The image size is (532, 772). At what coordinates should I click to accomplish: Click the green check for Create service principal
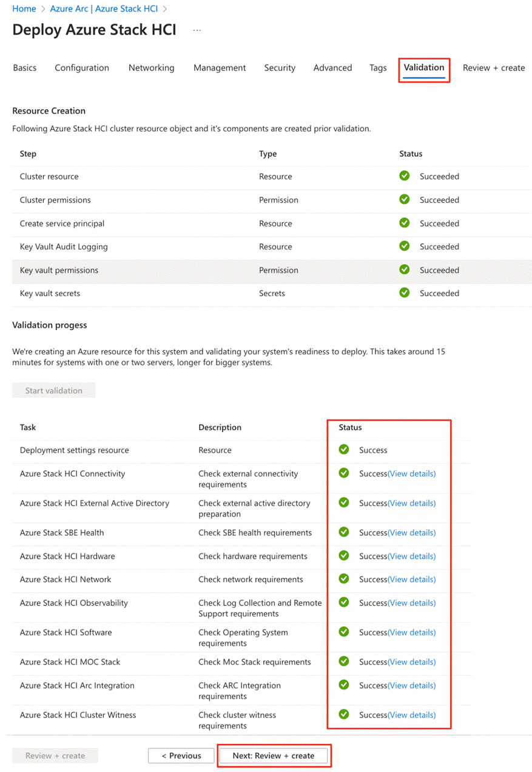tap(405, 223)
